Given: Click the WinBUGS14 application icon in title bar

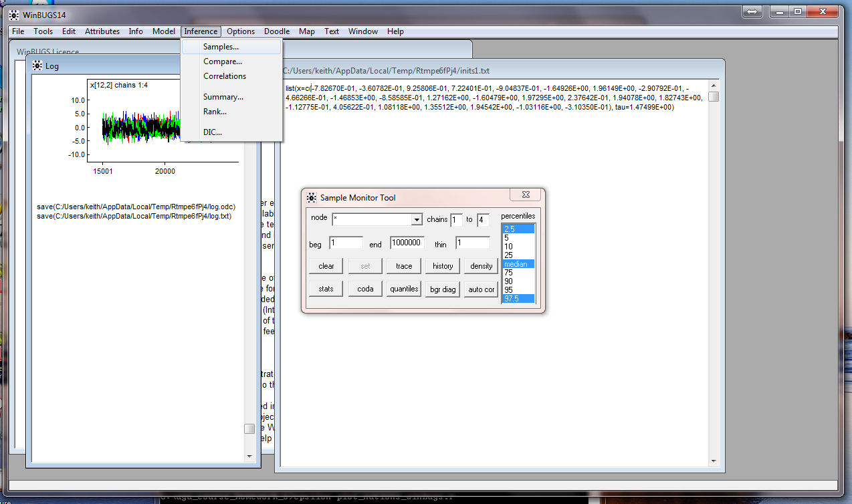Looking at the screenshot, I should click(13, 15).
